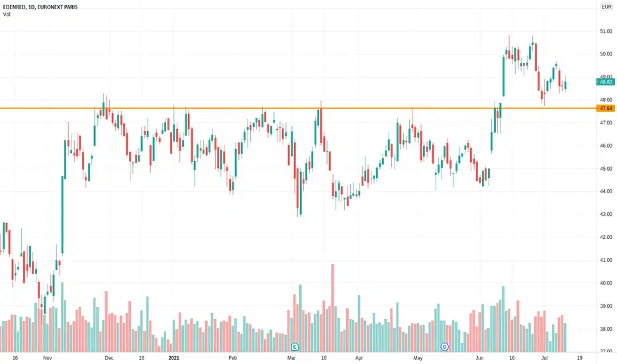The height and width of the screenshot is (364, 617).
Task: Click the 40.00 price scale label
Action: 606,283
